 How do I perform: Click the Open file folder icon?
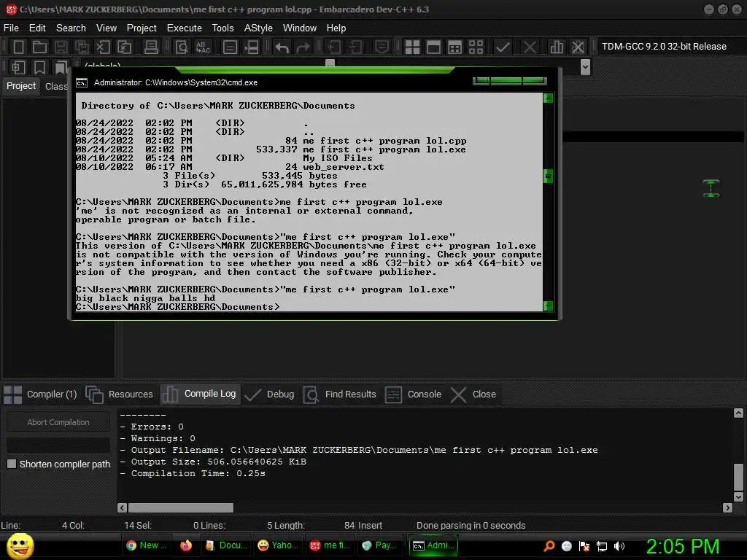[x=39, y=47]
